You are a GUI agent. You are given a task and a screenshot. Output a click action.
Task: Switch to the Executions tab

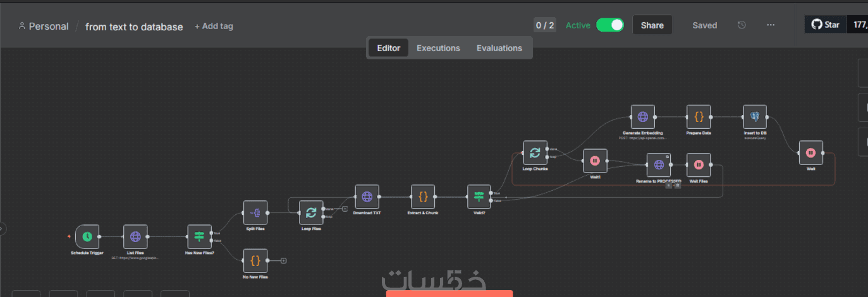(x=438, y=48)
